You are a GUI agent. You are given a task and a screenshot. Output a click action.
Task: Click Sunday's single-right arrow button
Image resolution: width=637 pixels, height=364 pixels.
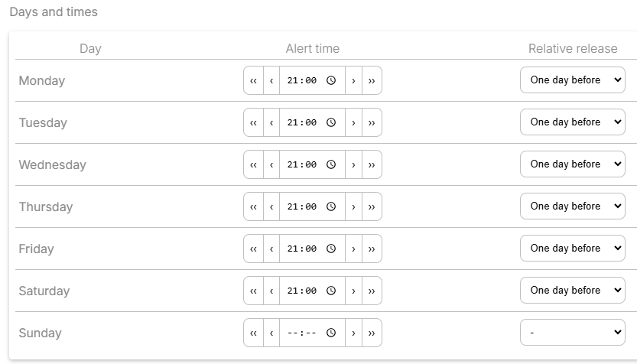point(353,333)
